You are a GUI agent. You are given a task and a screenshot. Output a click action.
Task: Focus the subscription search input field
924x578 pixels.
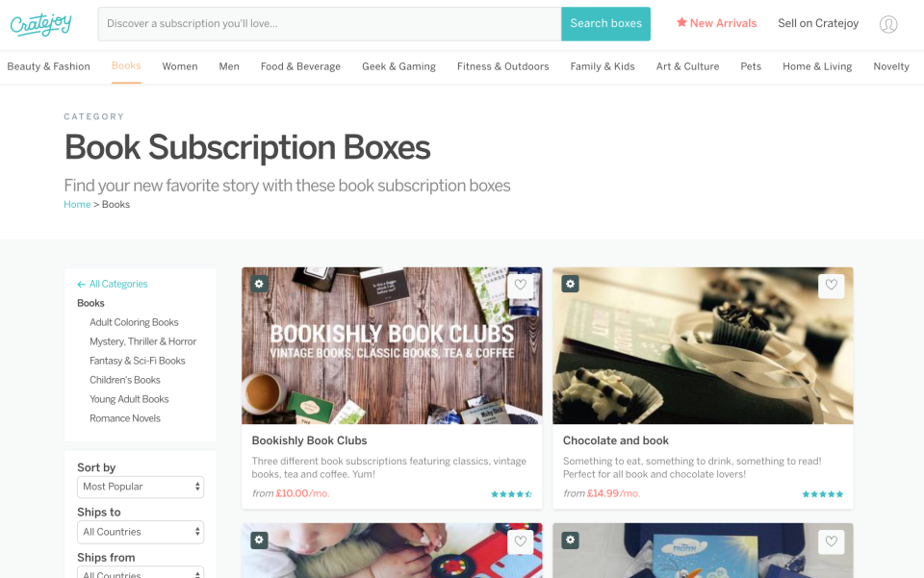tap(329, 23)
